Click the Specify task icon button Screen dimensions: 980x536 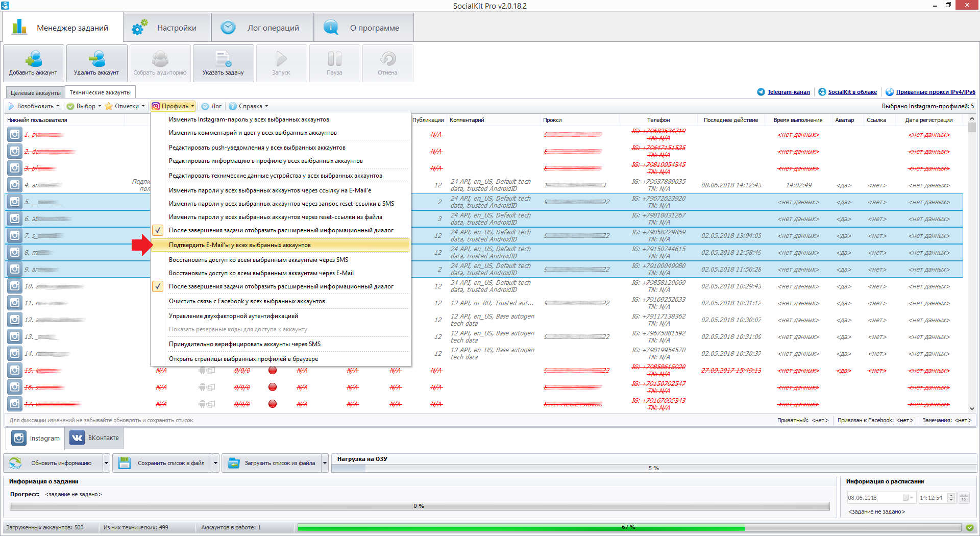coord(223,63)
